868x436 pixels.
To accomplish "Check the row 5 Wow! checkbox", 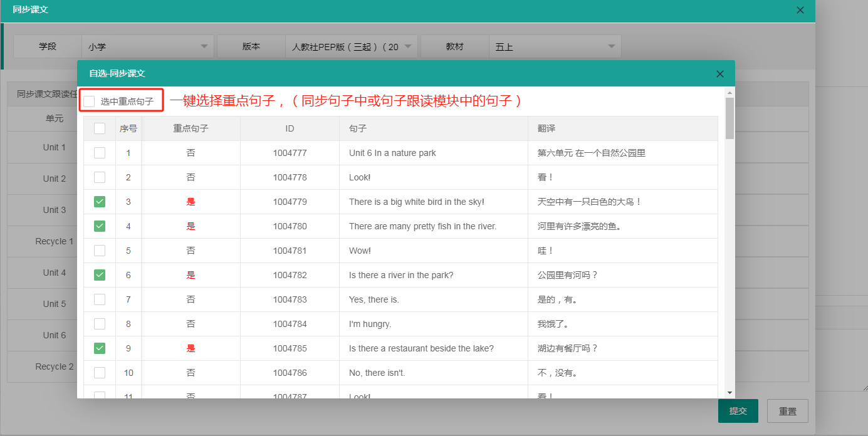I will click(100, 251).
